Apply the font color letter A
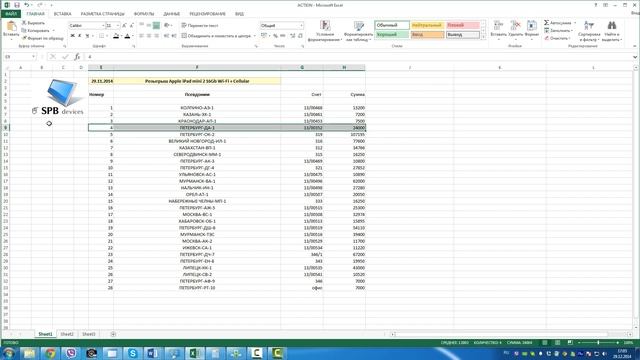Image resolution: width=640 pixels, height=360 pixels. pyautogui.click(x=127, y=36)
